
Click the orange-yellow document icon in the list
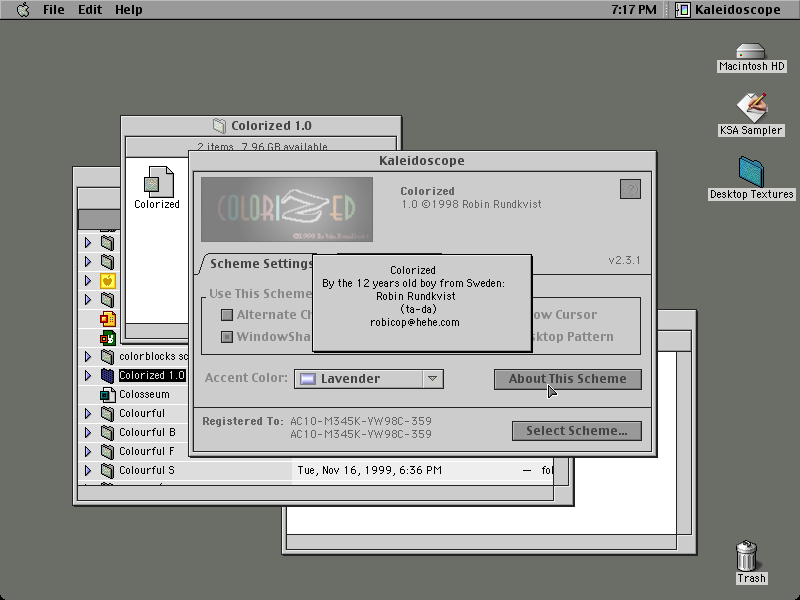[x=108, y=319]
